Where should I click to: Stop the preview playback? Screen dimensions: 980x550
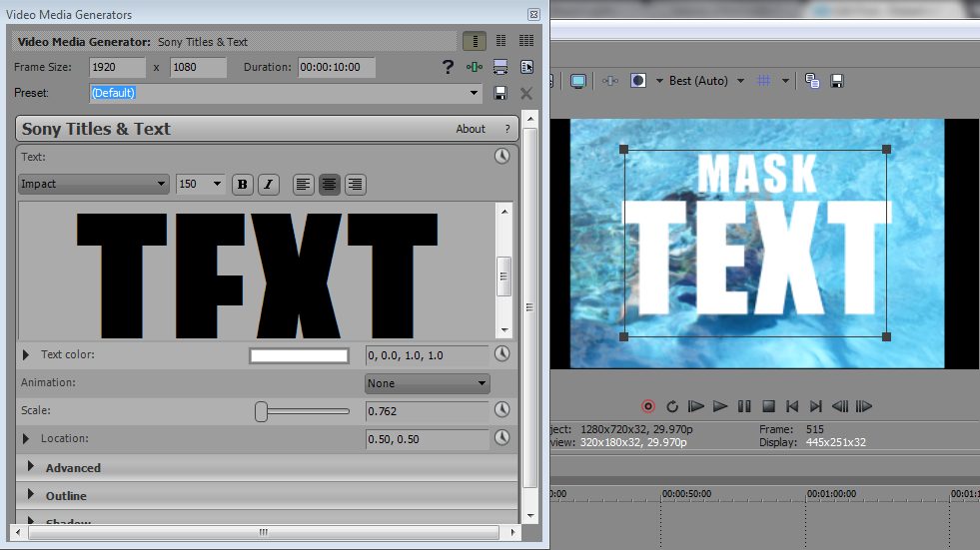pyautogui.click(x=768, y=406)
